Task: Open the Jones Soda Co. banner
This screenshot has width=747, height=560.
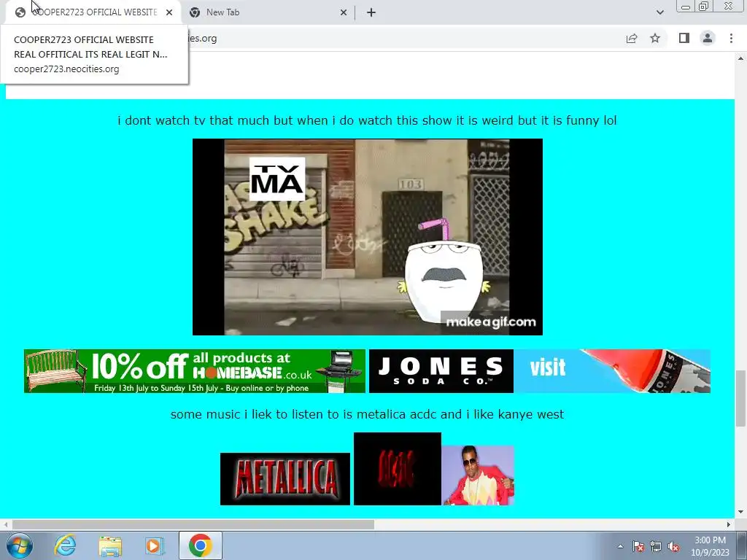Action: pyautogui.click(x=539, y=371)
